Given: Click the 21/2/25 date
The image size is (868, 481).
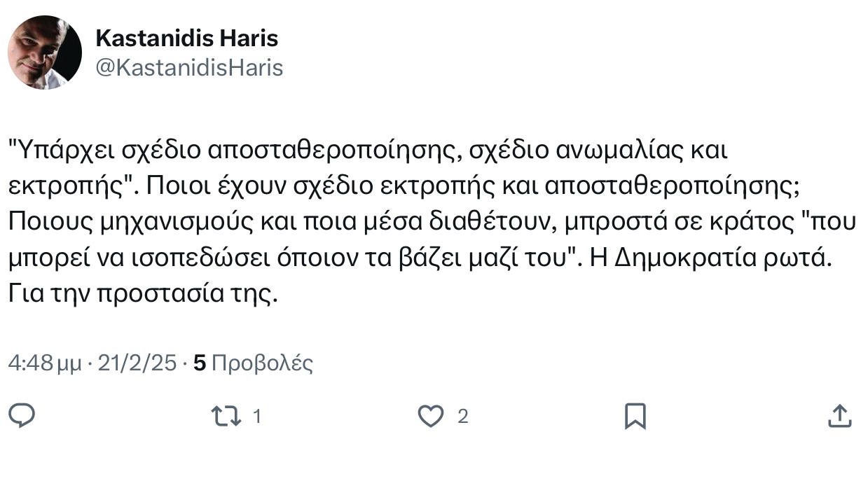Looking at the screenshot, I should (137, 363).
